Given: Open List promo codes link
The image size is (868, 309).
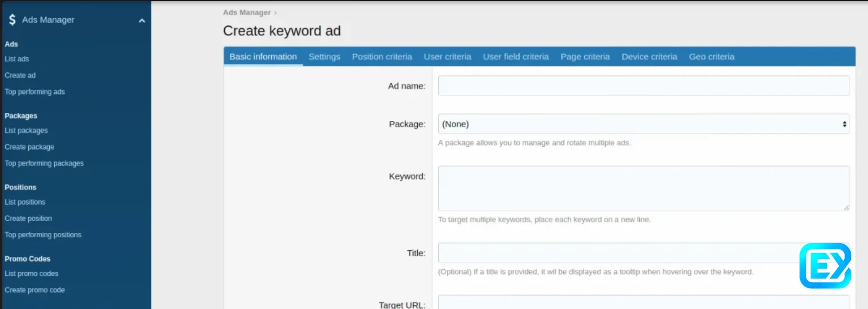Looking at the screenshot, I should [32, 274].
